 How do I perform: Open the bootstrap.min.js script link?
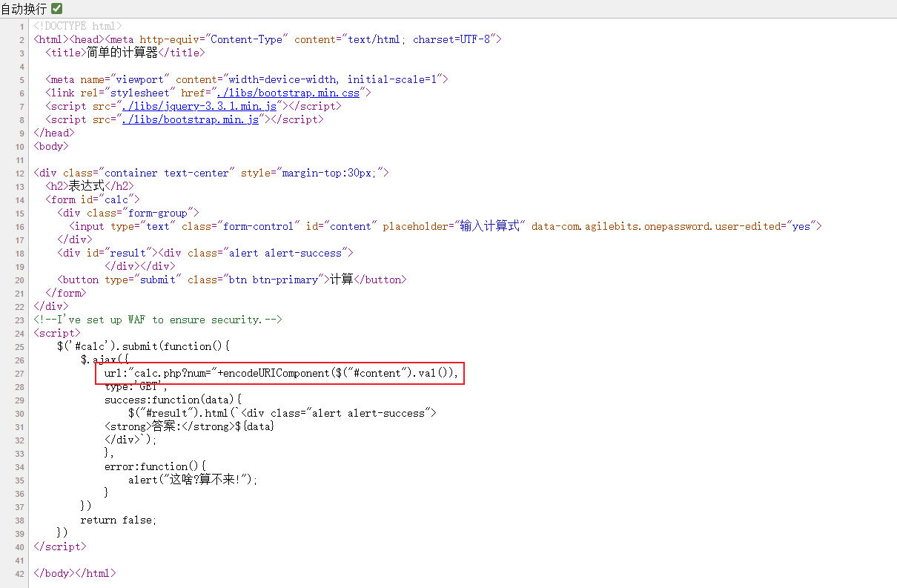[191, 119]
